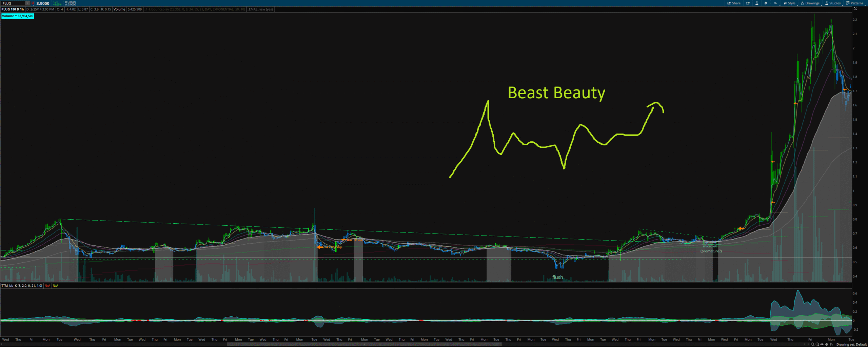Toggle the TTM_bb_K study label

click(22, 286)
